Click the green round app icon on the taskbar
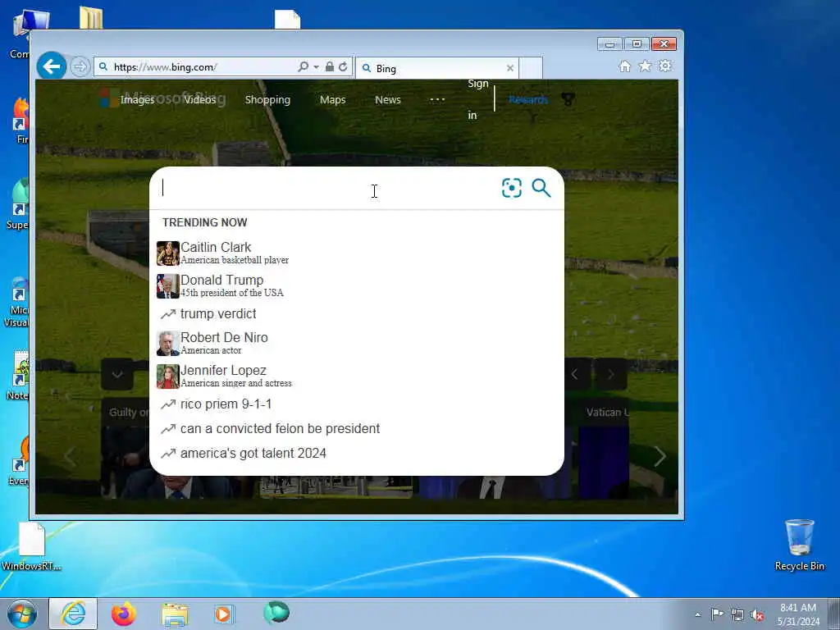840x630 pixels. [x=276, y=612]
